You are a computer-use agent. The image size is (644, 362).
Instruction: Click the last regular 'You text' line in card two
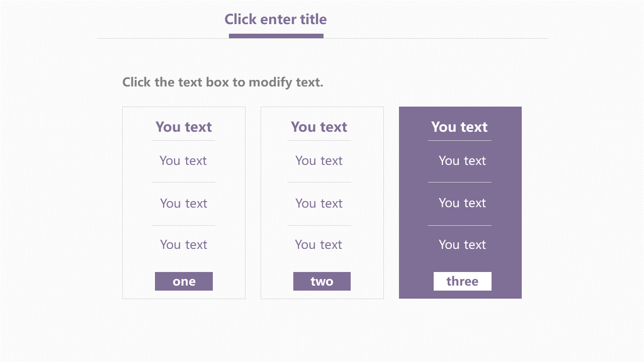coord(318,245)
